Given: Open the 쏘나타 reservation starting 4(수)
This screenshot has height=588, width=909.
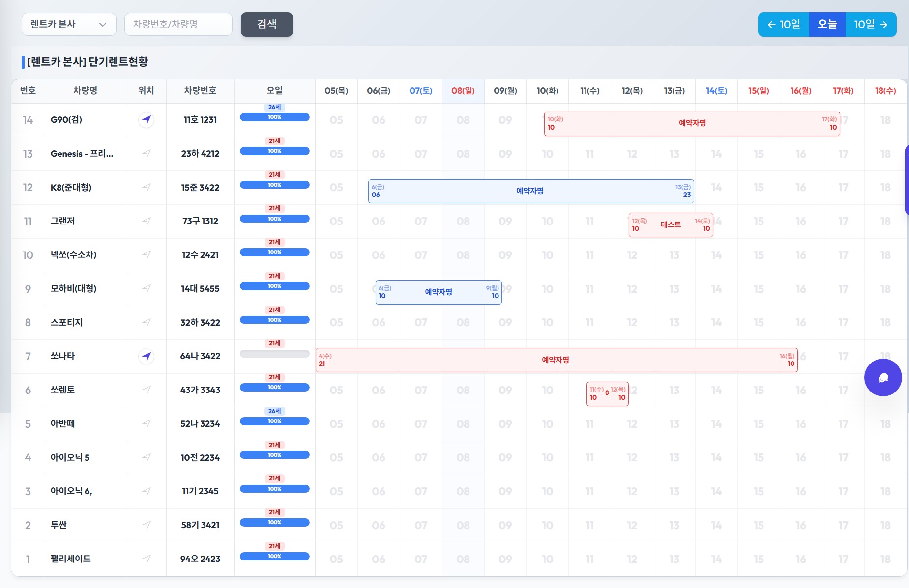Looking at the screenshot, I should [x=556, y=360].
